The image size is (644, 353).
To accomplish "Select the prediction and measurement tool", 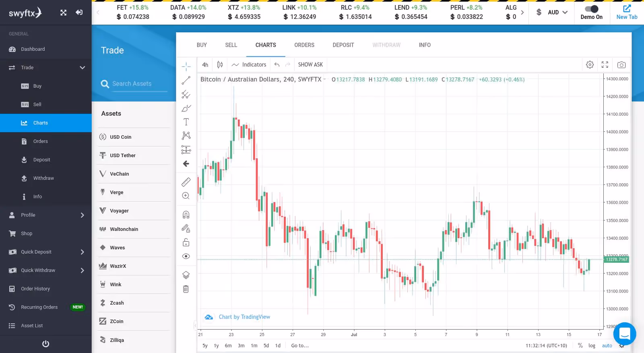I will pos(186,150).
